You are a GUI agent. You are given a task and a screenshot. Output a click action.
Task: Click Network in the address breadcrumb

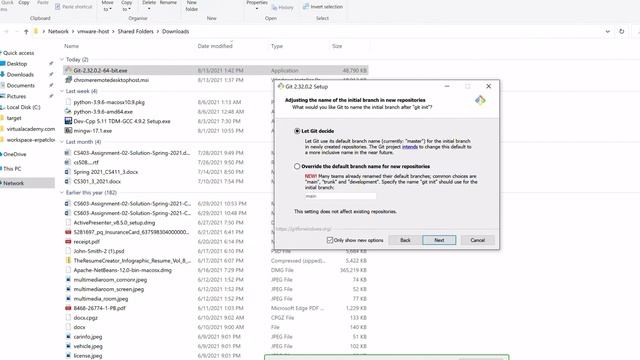tap(58, 31)
